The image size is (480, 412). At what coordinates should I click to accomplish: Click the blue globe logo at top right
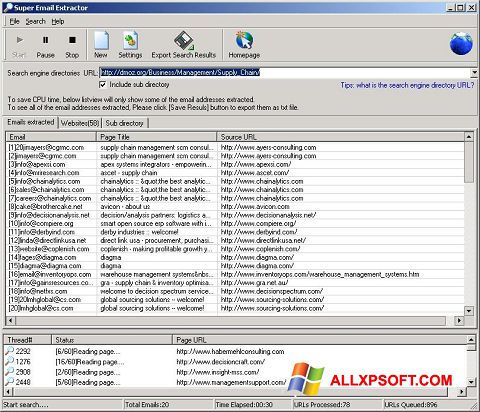(x=461, y=44)
